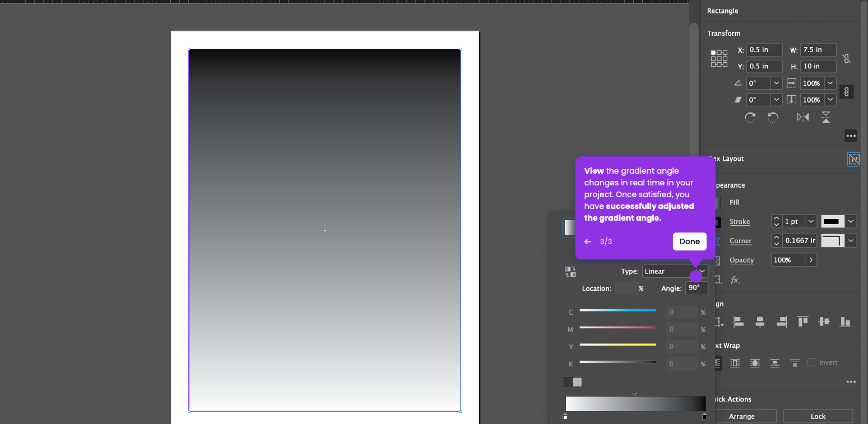The height and width of the screenshot is (424, 868).
Task: Open gradient Type Linear dropdown
Action: pos(675,271)
